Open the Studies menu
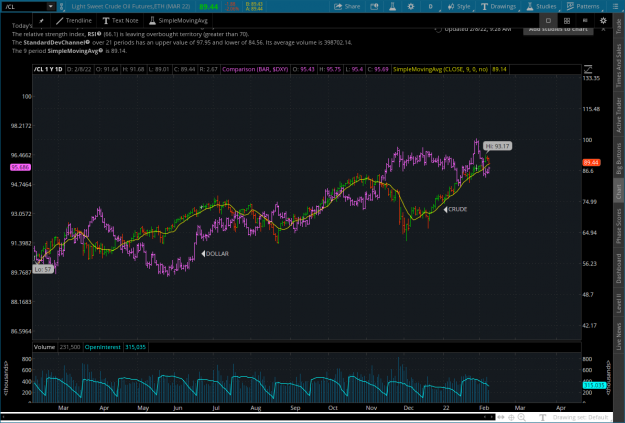Viewport: 625px width, 423px height. pyautogui.click(x=541, y=6)
